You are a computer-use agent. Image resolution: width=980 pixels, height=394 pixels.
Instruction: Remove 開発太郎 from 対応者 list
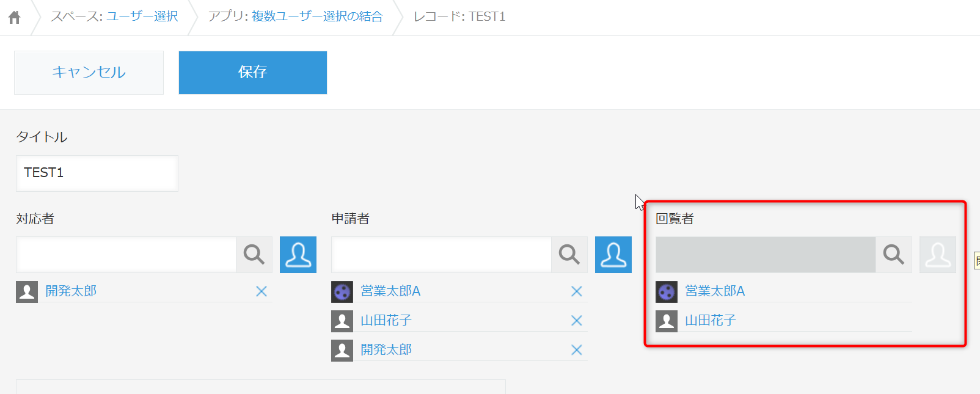(261, 291)
